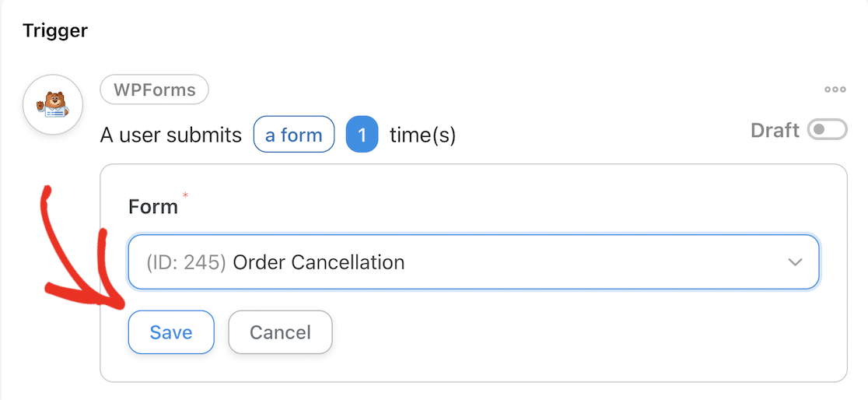The height and width of the screenshot is (400, 868).
Task: Cancel the trigger form editing
Action: pos(280,332)
